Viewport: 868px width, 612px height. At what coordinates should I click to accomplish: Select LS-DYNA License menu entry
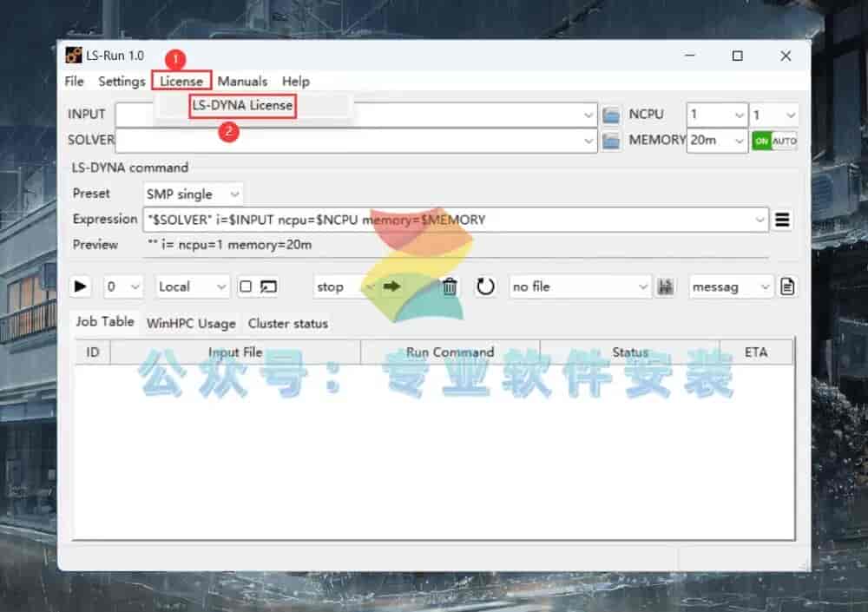coord(242,105)
